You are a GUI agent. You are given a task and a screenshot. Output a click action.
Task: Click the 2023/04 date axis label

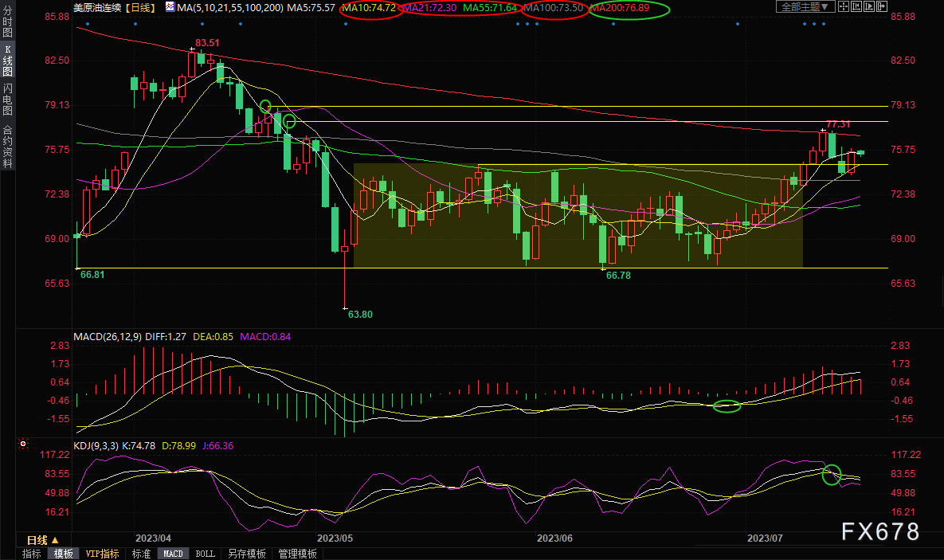point(154,538)
